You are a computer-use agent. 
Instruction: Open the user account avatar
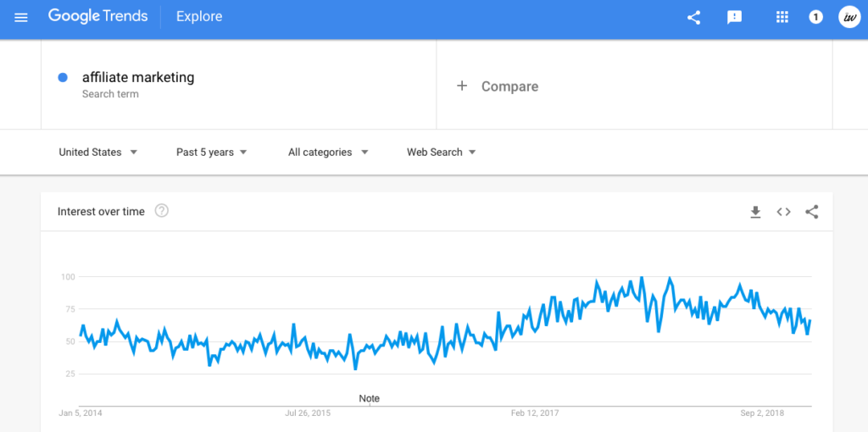849,17
